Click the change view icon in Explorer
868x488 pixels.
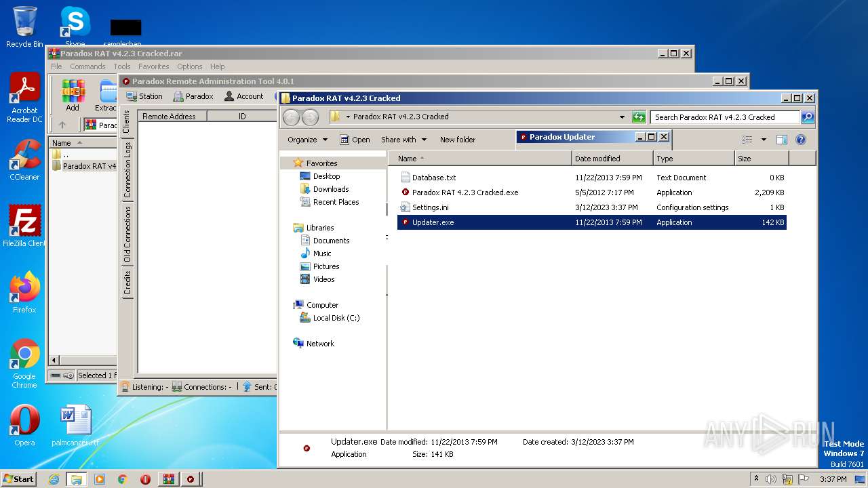[747, 140]
